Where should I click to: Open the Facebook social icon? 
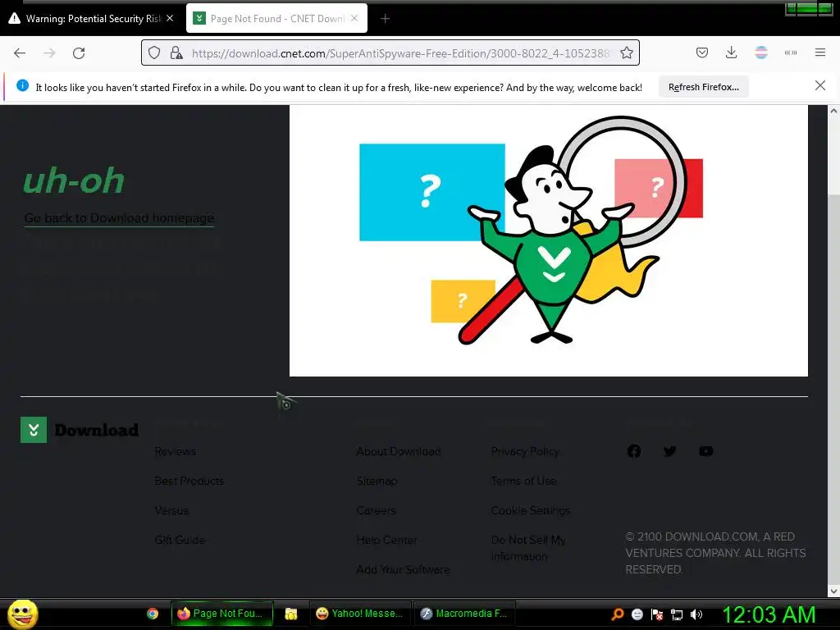point(634,451)
